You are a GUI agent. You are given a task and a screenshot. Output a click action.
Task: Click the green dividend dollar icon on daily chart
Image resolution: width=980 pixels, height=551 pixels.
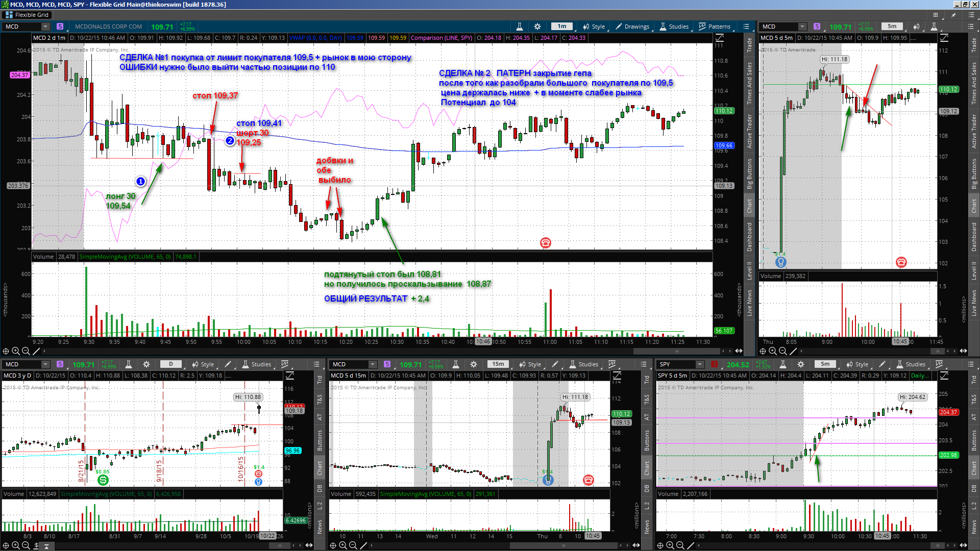[x=103, y=480]
